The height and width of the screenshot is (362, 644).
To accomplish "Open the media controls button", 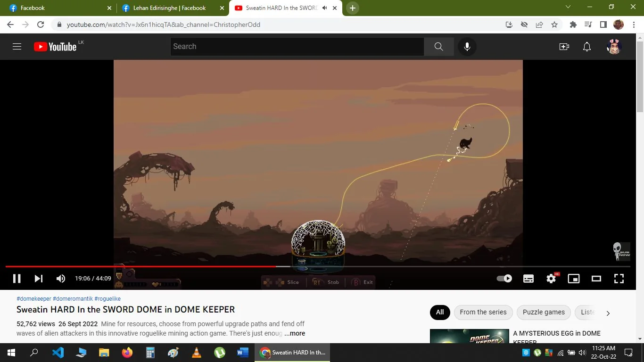I will 588,25.
